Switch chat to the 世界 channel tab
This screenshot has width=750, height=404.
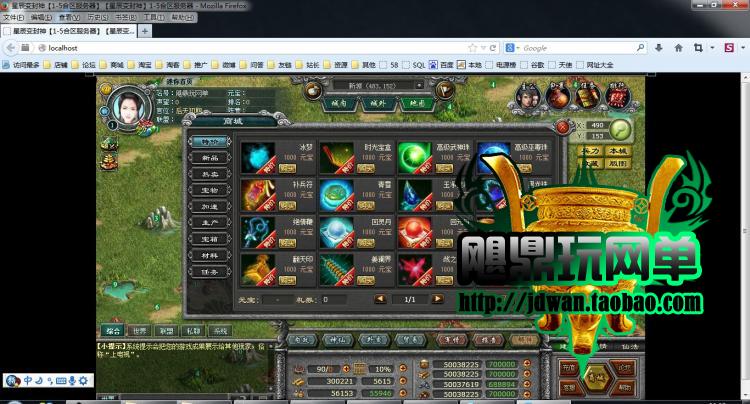(x=140, y=330)
